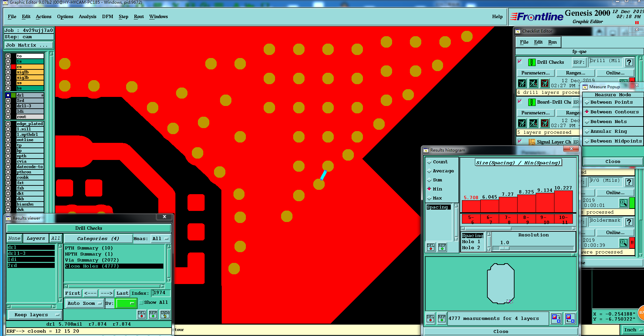
Task: Uncheck the Drill Checks checklist item
Action: coord(520,61)
